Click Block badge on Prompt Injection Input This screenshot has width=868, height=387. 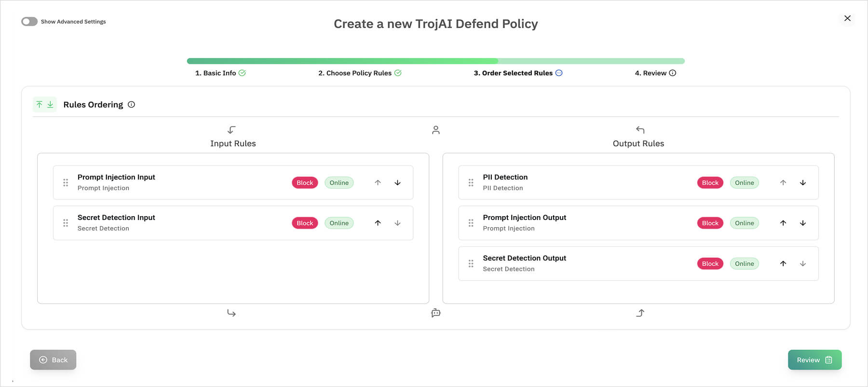pyautogui.click(x=305, y=182)
